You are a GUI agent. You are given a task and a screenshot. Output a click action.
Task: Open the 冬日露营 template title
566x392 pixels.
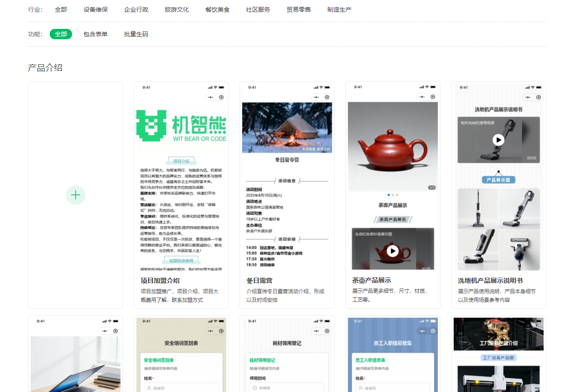point(259,281)
